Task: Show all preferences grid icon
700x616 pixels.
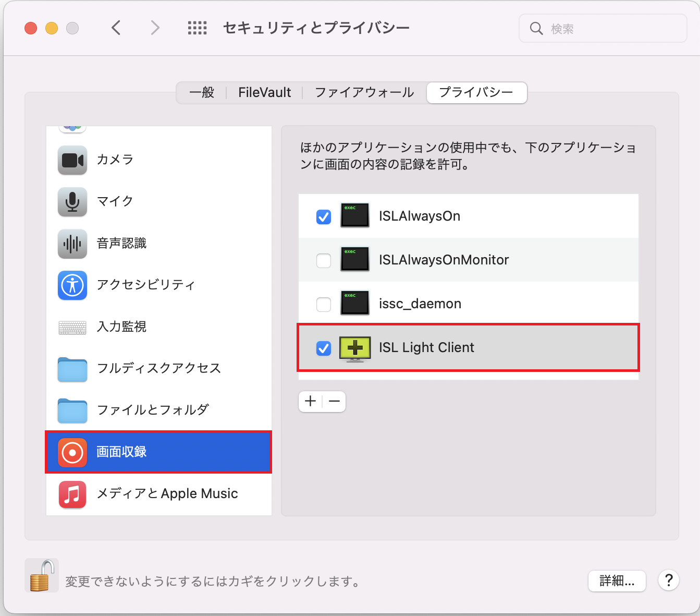Action: tap(198, 28)
